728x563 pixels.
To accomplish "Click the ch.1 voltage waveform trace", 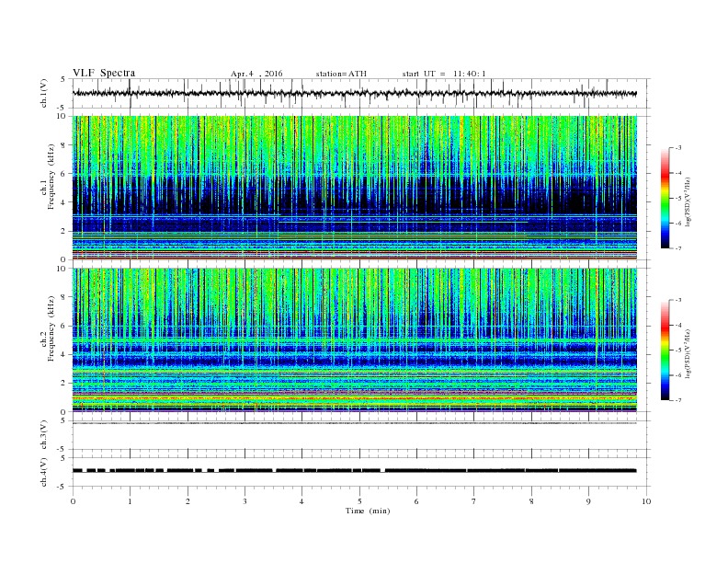I will (355, 93).
